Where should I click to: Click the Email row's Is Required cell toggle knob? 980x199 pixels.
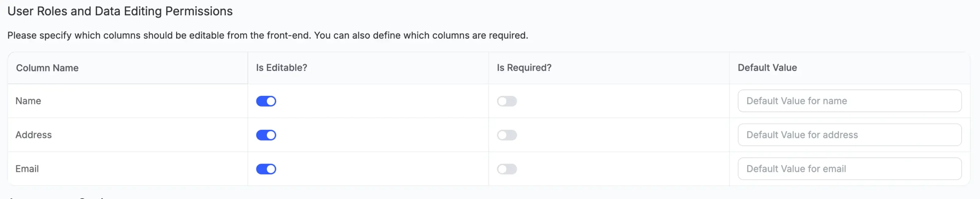502,169
